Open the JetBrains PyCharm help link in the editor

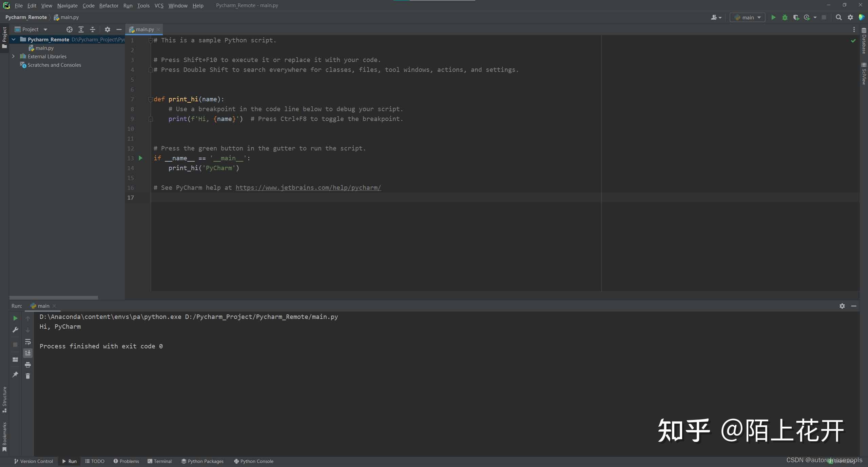(308, 188)
